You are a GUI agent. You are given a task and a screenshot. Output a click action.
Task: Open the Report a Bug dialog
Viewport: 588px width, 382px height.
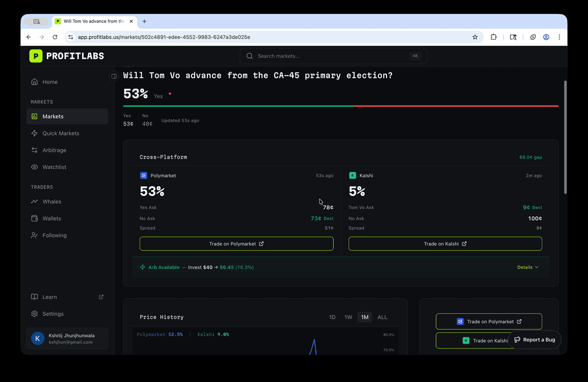tap(535, 340)
